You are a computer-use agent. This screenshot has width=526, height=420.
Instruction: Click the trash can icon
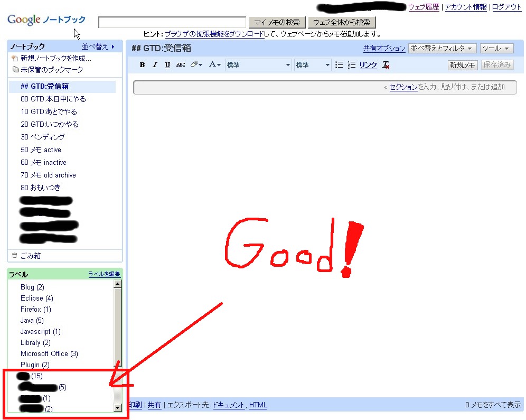pos(14,255)
